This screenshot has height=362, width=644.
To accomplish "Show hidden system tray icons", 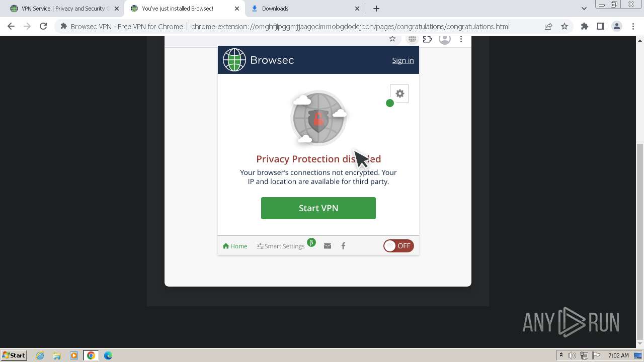I will pyautogui.click(x=561, y=355).
